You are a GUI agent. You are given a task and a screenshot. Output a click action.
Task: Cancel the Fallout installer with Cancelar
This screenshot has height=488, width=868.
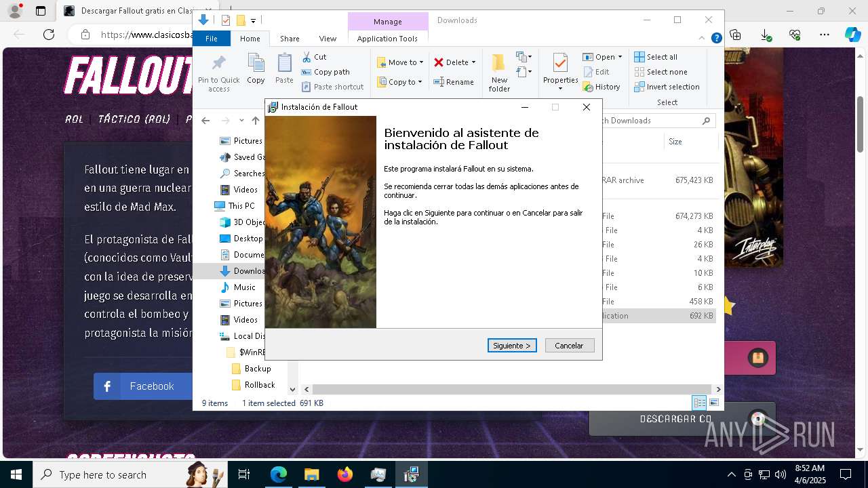(x=570, y=346)
